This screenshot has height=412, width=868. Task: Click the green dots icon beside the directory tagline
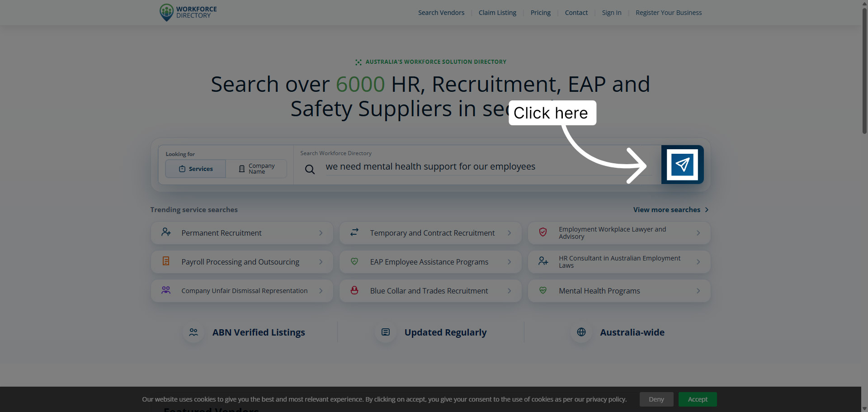pyautogui.click(x=359, y=62)
